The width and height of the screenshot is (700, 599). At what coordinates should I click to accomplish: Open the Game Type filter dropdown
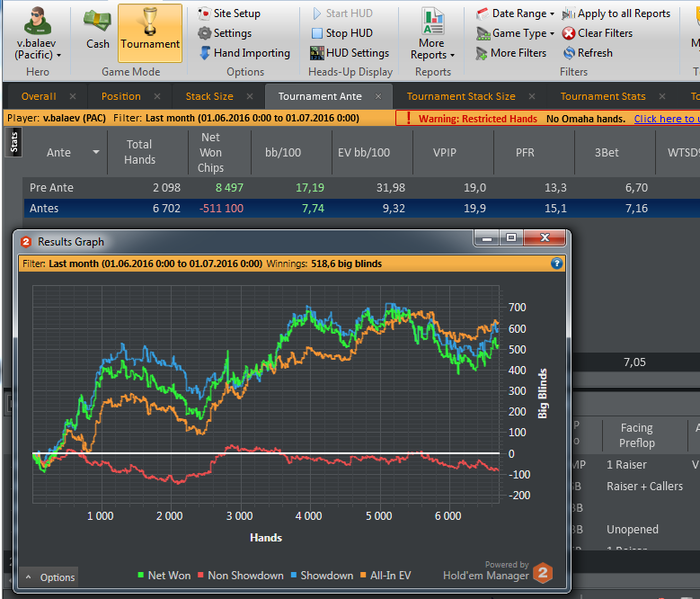515,33
